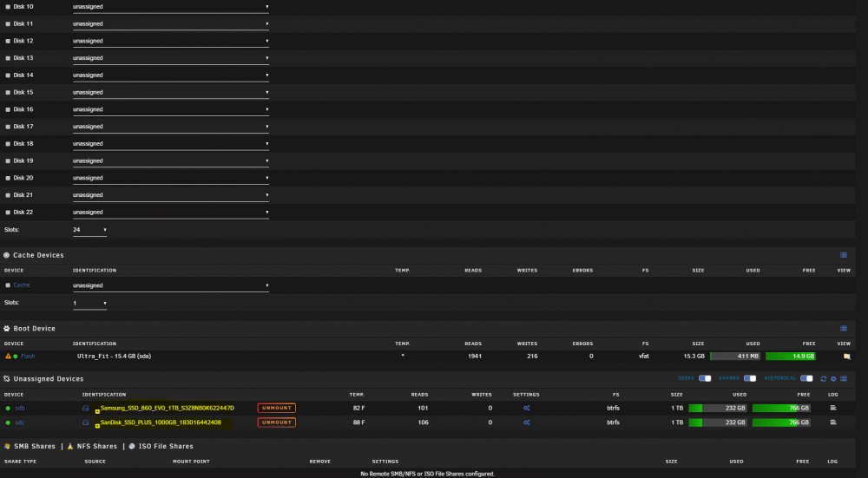Viewport: 868px width, 478px height.
Task: Expand partitions for Samsung SSD plus icon
Action: (97, 411)
